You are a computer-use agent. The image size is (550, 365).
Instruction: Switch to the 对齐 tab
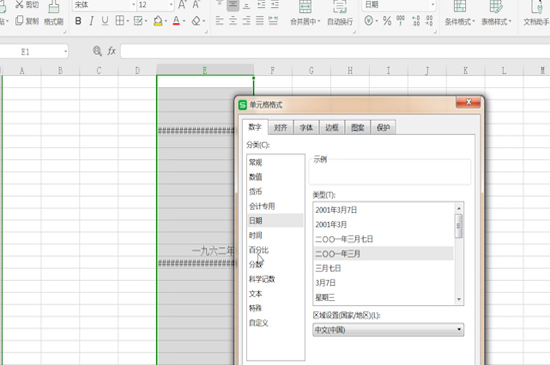(x=280, y=128)
